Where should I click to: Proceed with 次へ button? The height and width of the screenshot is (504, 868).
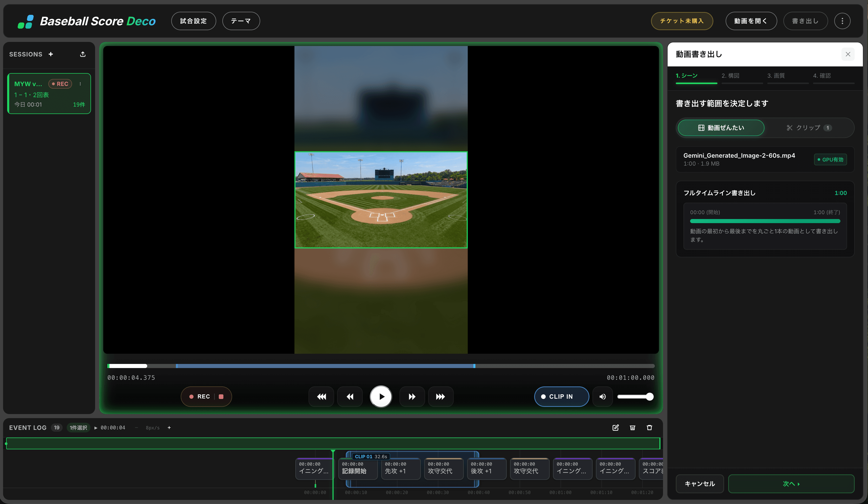click(791, 484)
